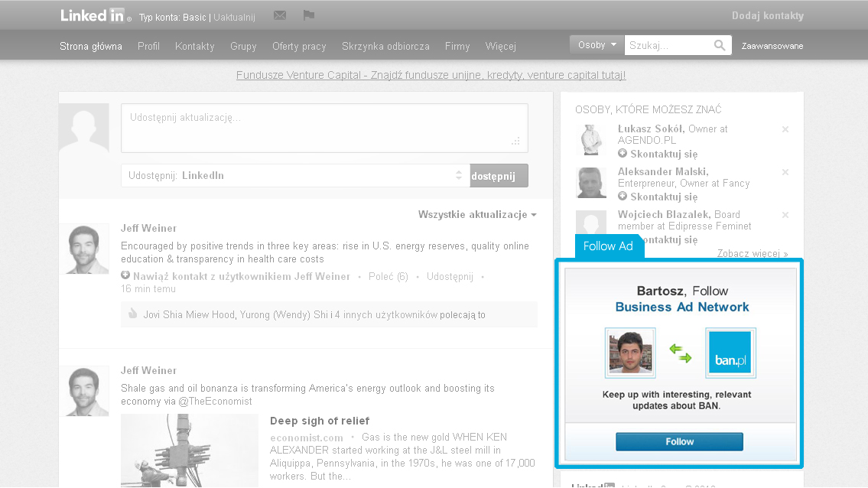Open the mail envelope icon
The height and width of the screenshot is (488, 868).
pyautogui.click(x=280, y=15)
